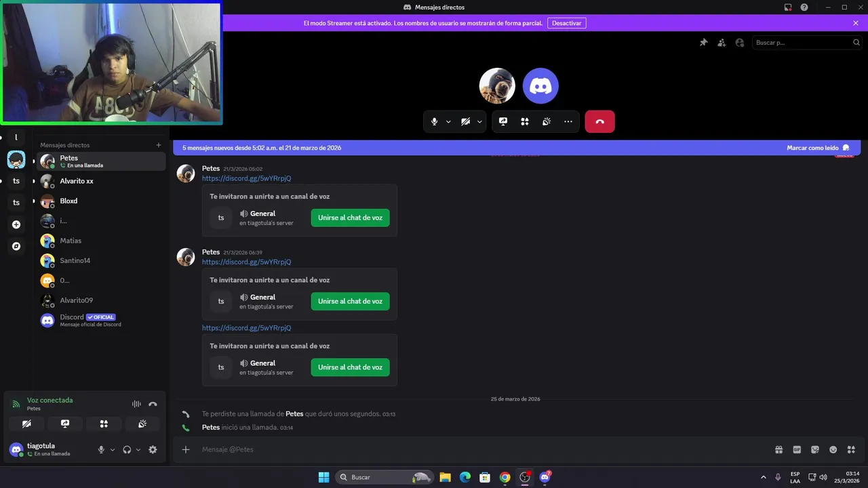Screen dimensions: 868x488
Task: Join voice chat in third invite card
Action: tap(350, 367)
